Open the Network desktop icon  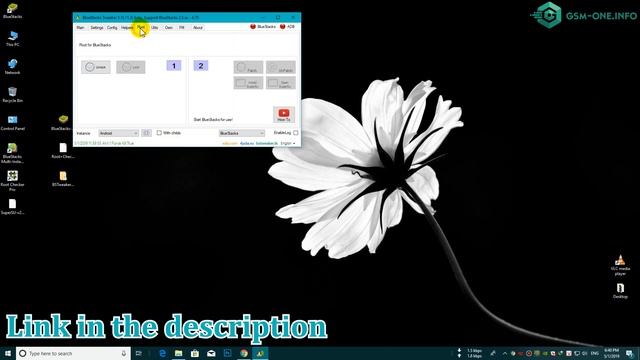click(x=12, y=67)
